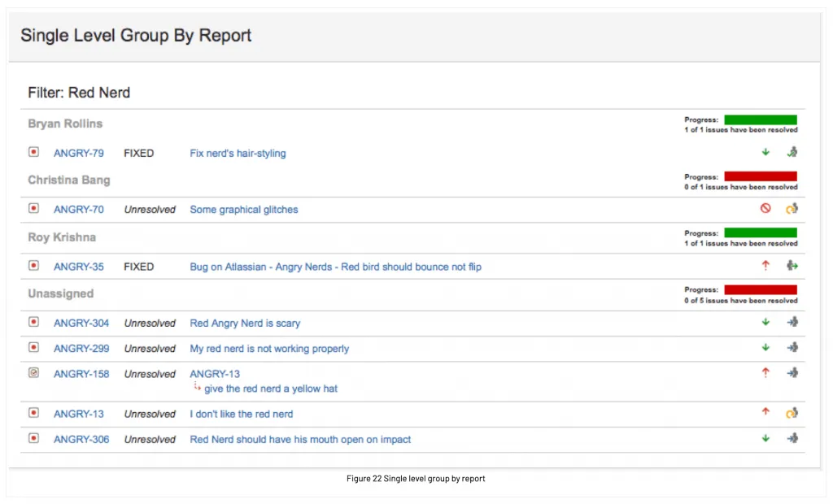Click bug type icon for ANGRY-35

click(33, 265)
